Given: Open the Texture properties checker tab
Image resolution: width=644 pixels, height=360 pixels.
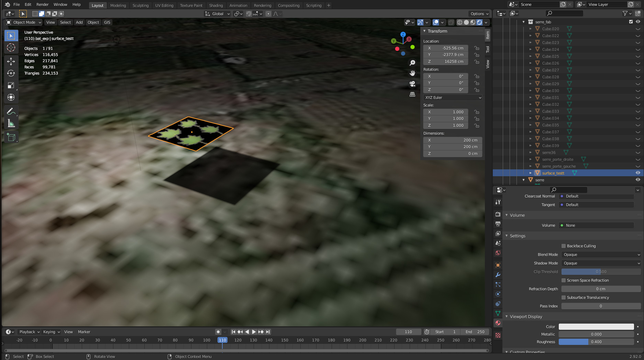Looking at the screenshot, I should (x=498, y=335).
